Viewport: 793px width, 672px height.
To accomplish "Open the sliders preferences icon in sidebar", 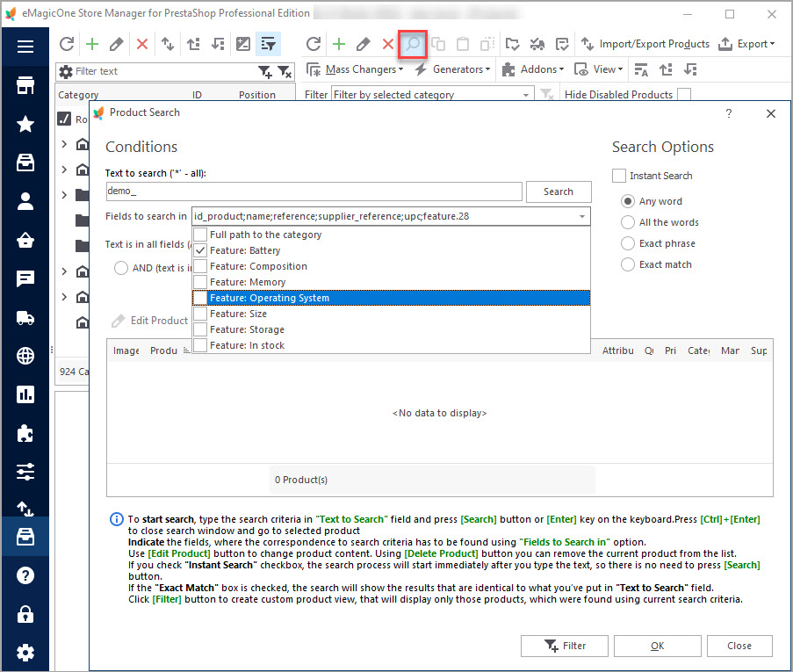I will pos(25,472).
